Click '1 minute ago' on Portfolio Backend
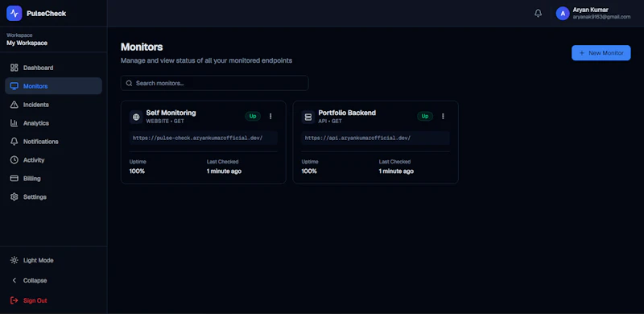 (396, 171)
